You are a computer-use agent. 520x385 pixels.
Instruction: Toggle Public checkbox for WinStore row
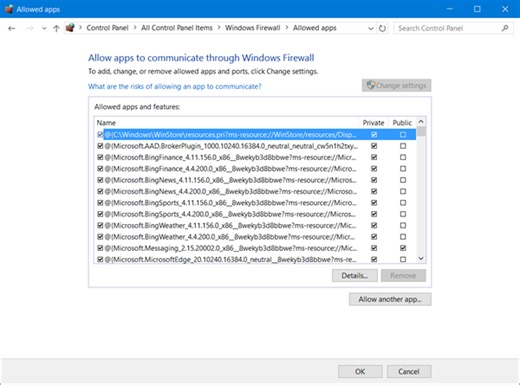403,135
